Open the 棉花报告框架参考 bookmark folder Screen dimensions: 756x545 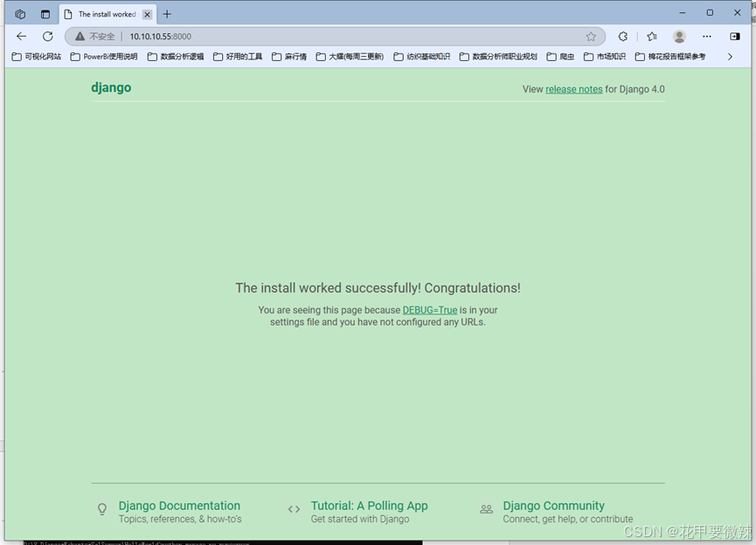click(670, 57)
